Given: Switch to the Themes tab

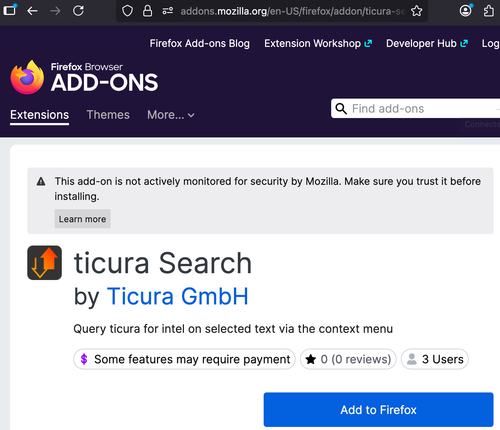Looking at the screenshot, I should [108, 115].
